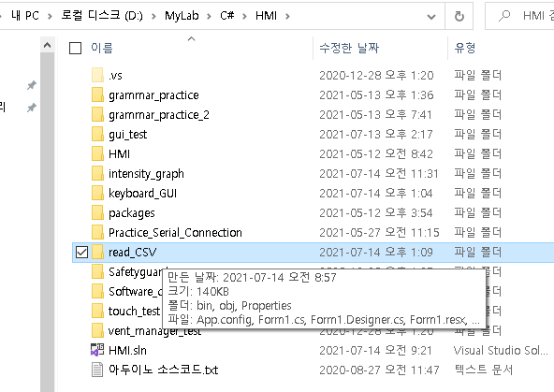
Task: Click the grammar_practice folder icon
Action: click(97, 95)
